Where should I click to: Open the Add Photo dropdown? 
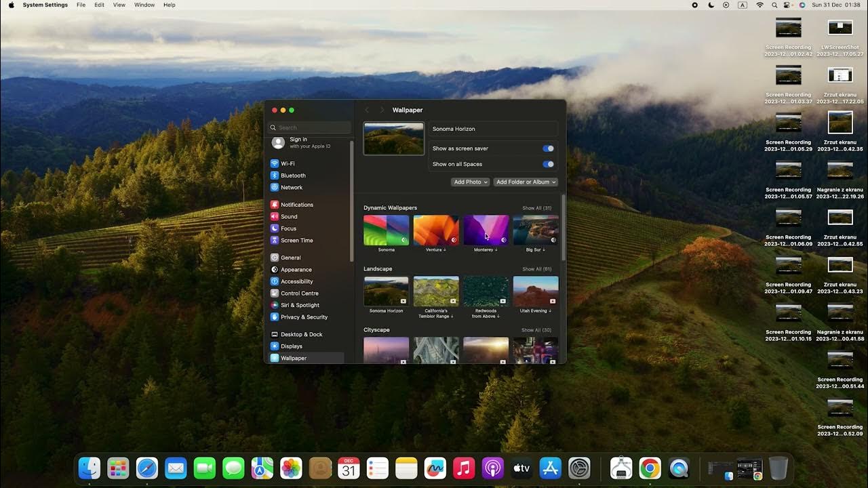pyautogui.click(x=470, y=182)
